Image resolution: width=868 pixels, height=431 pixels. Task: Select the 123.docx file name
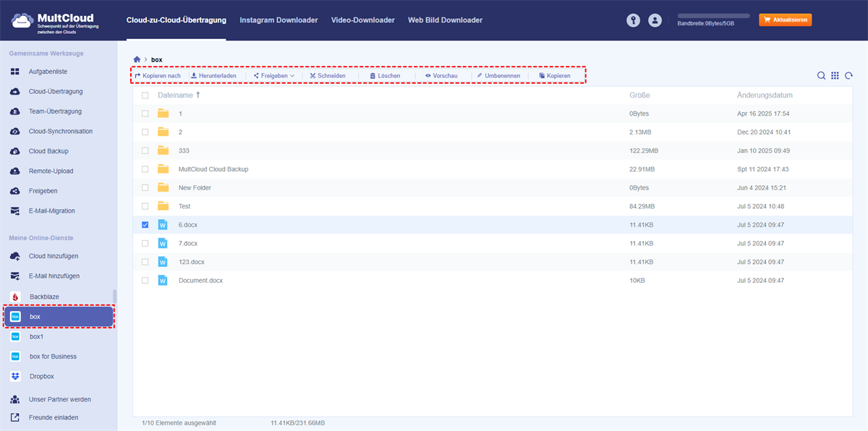click(192, 262)
